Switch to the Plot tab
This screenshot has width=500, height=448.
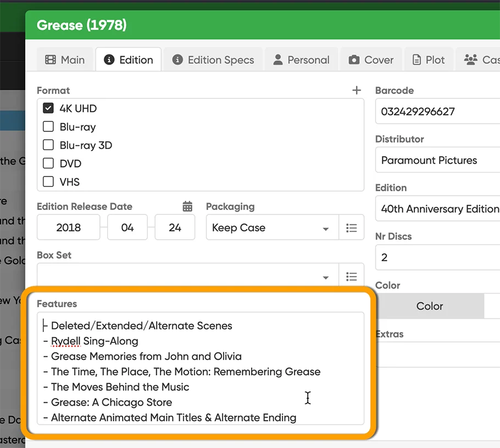click(x=428, y=60)
